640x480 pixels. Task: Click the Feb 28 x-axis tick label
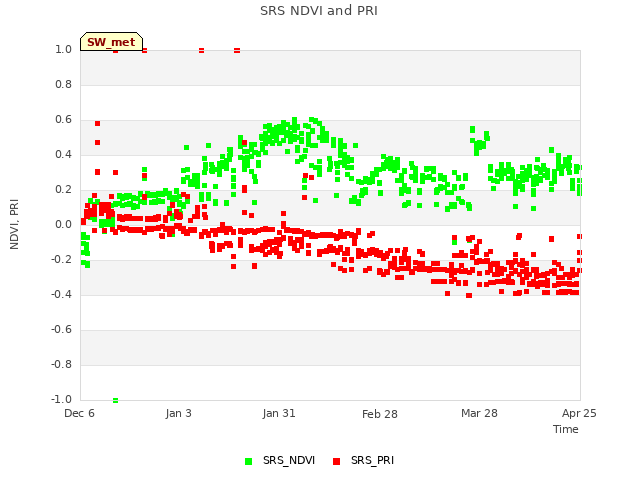pyautogui.click(x=380, y=414)
